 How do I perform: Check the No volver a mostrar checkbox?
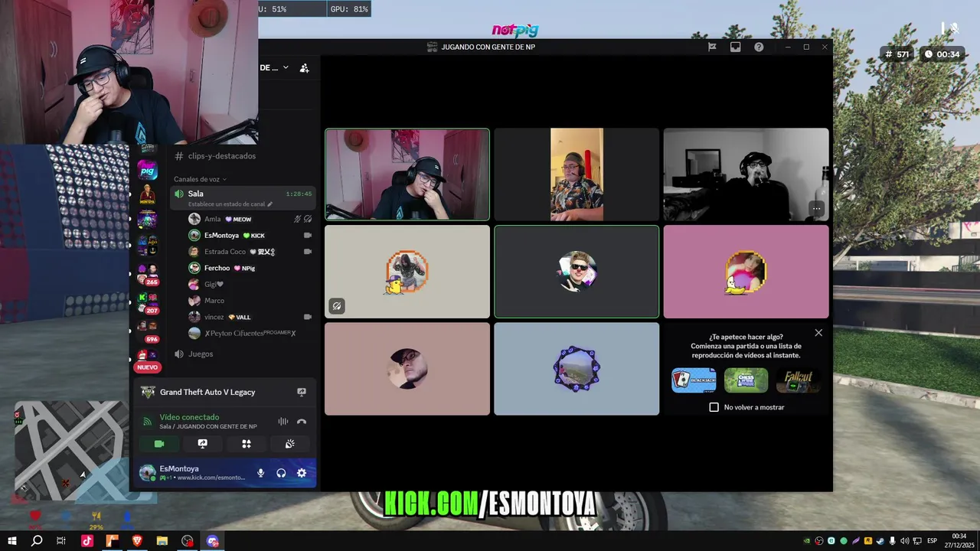[x=714, y=407]
